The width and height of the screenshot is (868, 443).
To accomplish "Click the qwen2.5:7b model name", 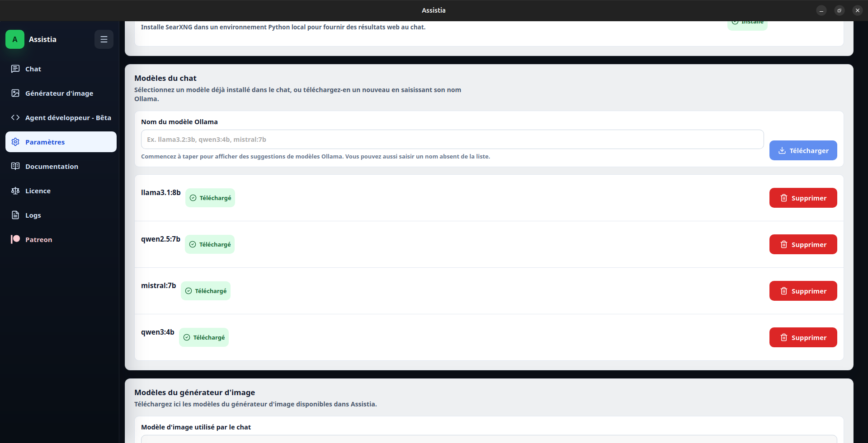I will pos(160,239).
